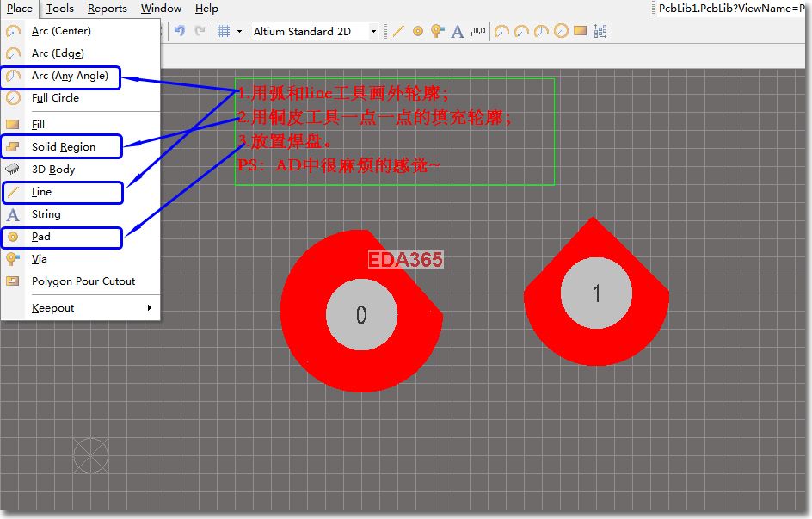Viewport: 812px width, 519px height.
Task: Expand the Keepout submenu
Action: pyautogui.click(x=80, y=308)
